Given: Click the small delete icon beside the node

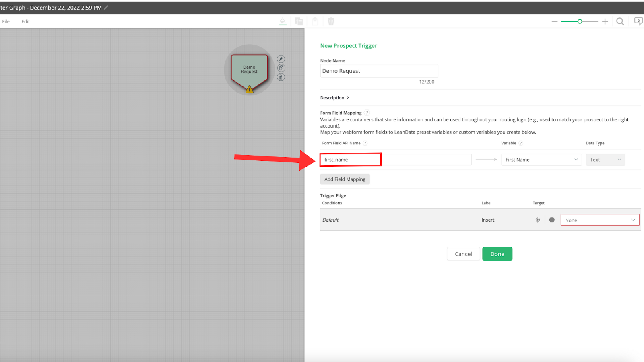Looking at the screenshot, I should 281,77.
